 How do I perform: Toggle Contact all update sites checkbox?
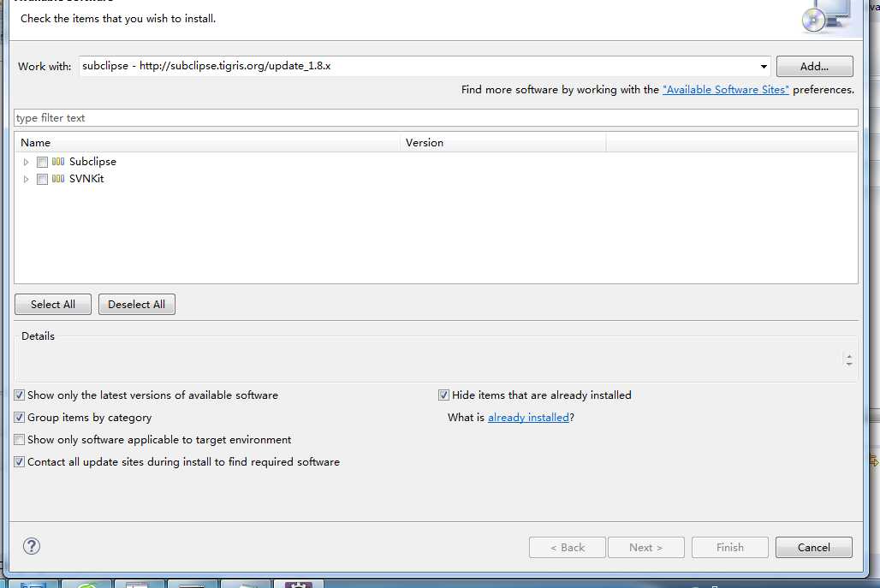tap(19, 462)
